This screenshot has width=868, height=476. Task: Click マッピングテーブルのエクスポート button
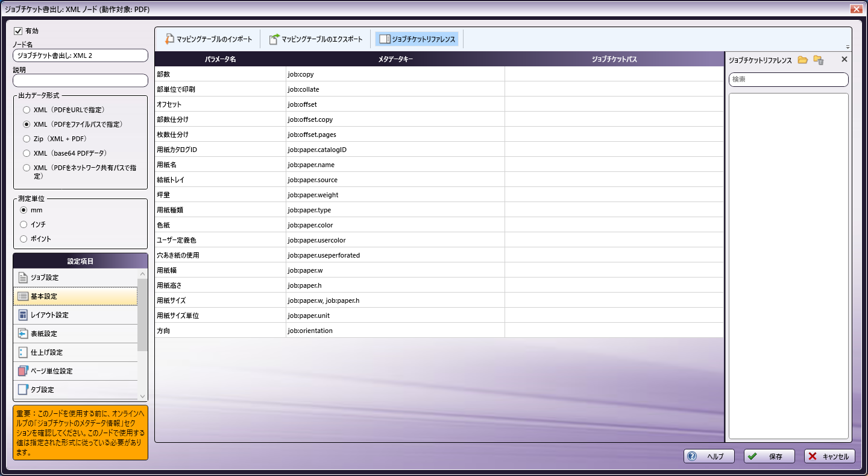pos(316,39)
